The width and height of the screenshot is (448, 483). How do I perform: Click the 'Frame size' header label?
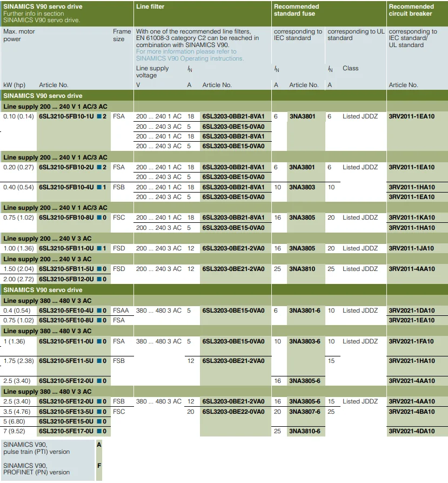[x=122, y=35]
